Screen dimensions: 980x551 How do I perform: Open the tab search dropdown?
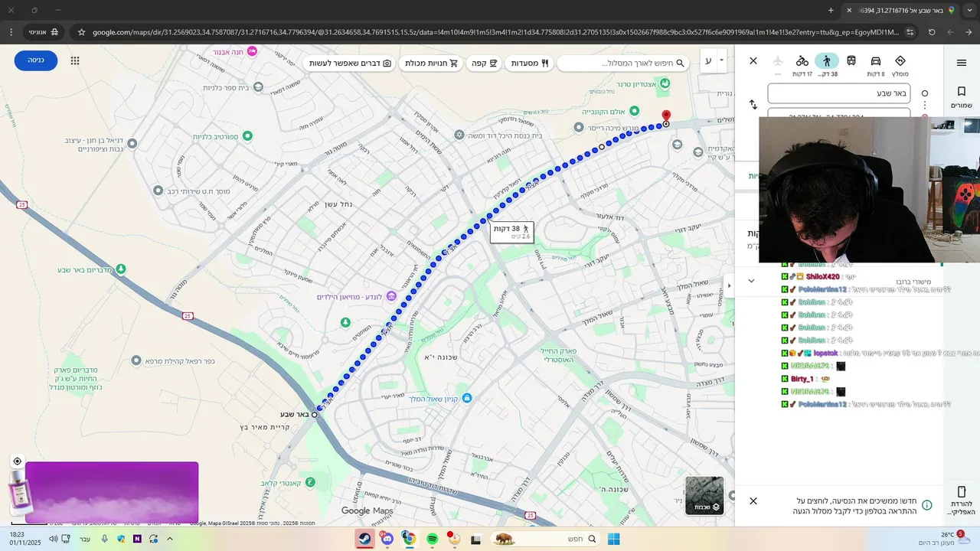tap(969, 10)
